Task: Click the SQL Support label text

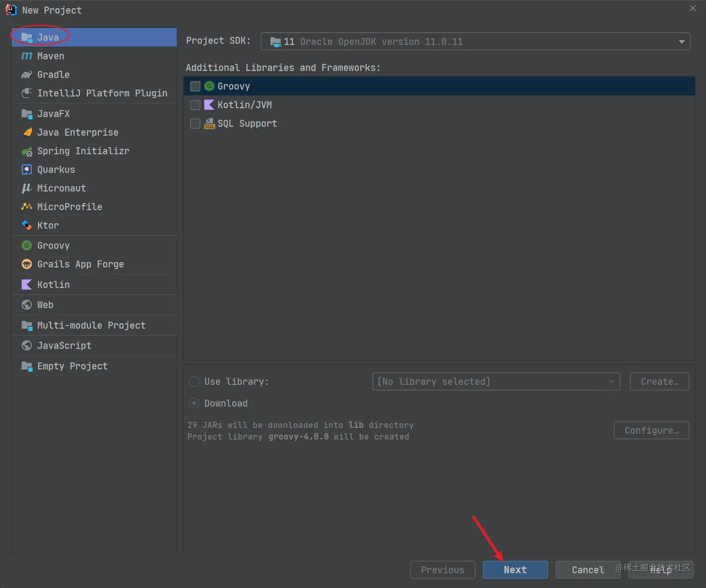Action: coord(247,124)
